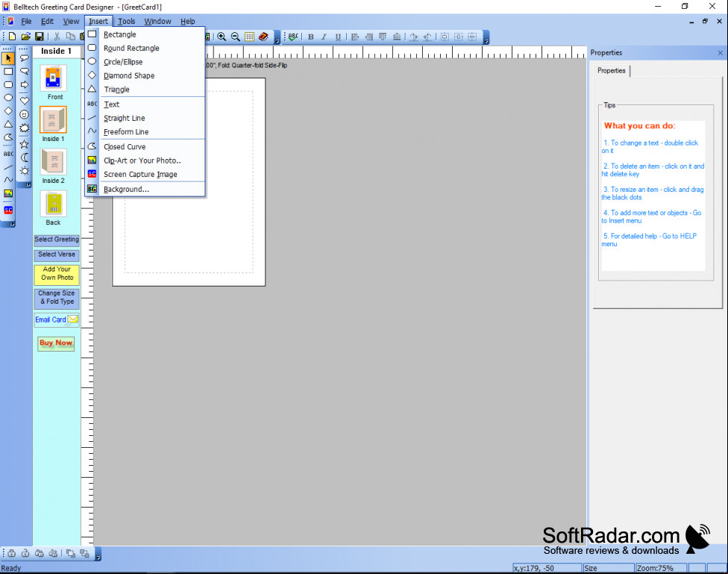Click Add Your Own Photo button
Screen dimensions: 728x574
tap(57, 274)
